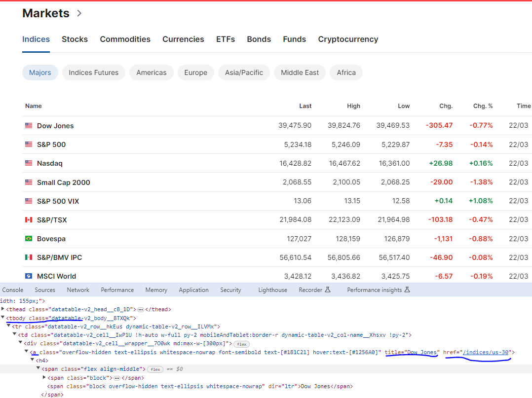Open the Funds tab
Screen dimensions: 532x398
pos(295,39)
